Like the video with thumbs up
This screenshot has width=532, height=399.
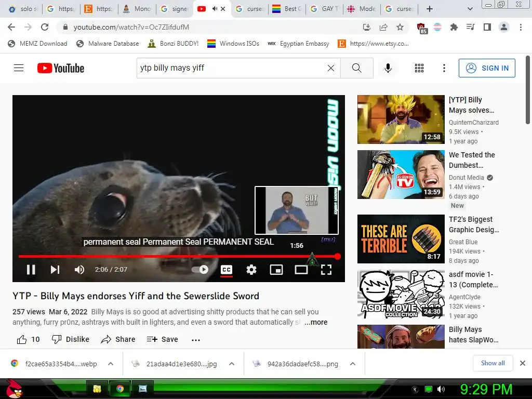click(x=28, y=339)
